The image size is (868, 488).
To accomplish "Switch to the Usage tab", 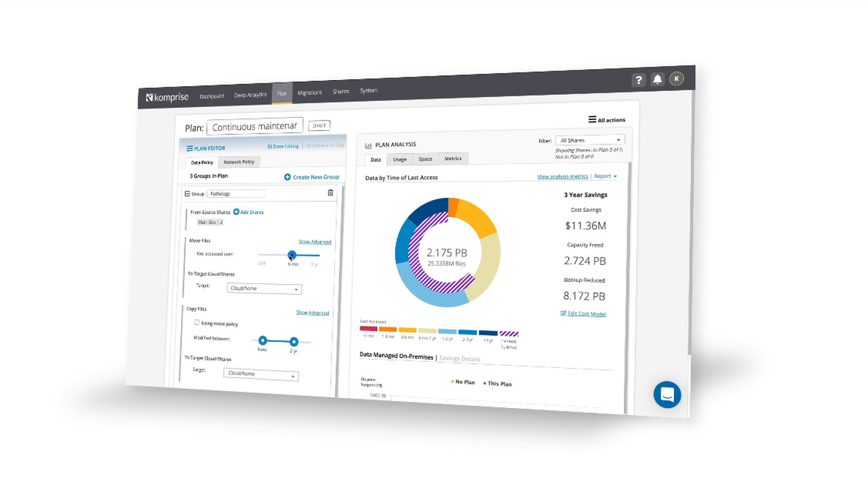I will [400, 159].
